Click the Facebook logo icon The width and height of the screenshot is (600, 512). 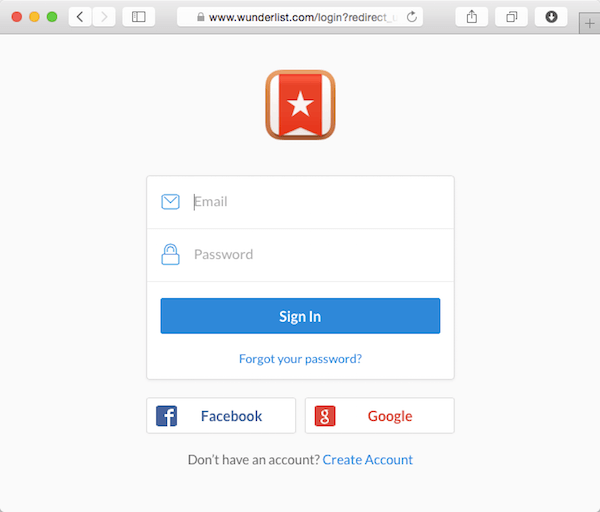[x=166, y=416]
